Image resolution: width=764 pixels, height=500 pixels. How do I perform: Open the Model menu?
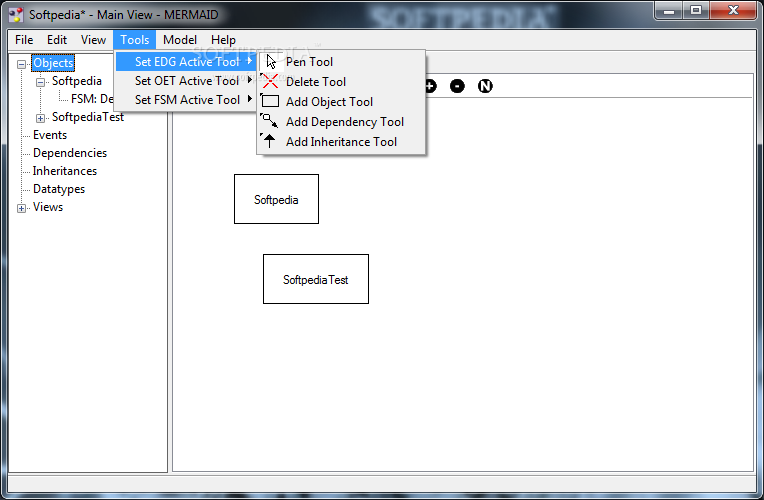click(x=180, y=40)
